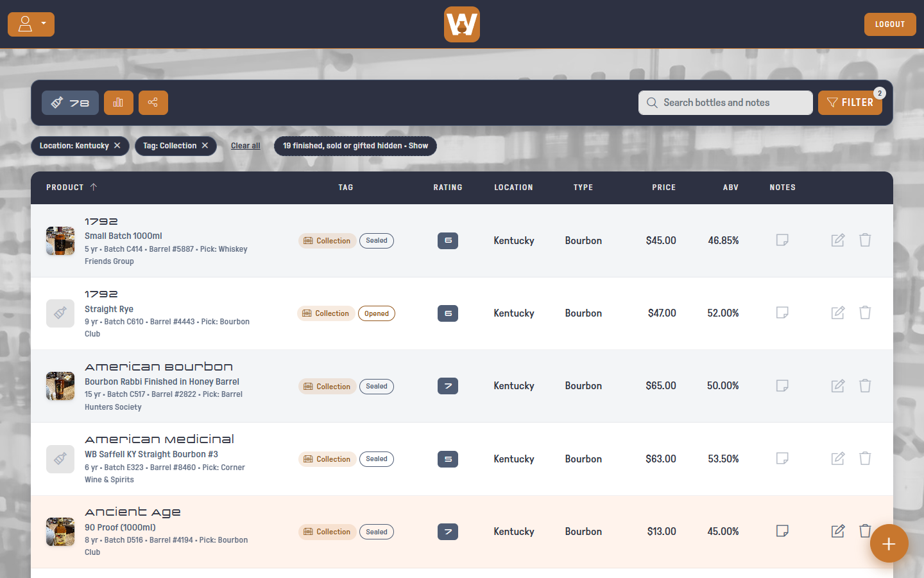Click the Sealed tag on 1792 Small Batch
The width and height of the screenshot is (924, 578).
click(x=377, y=241)
